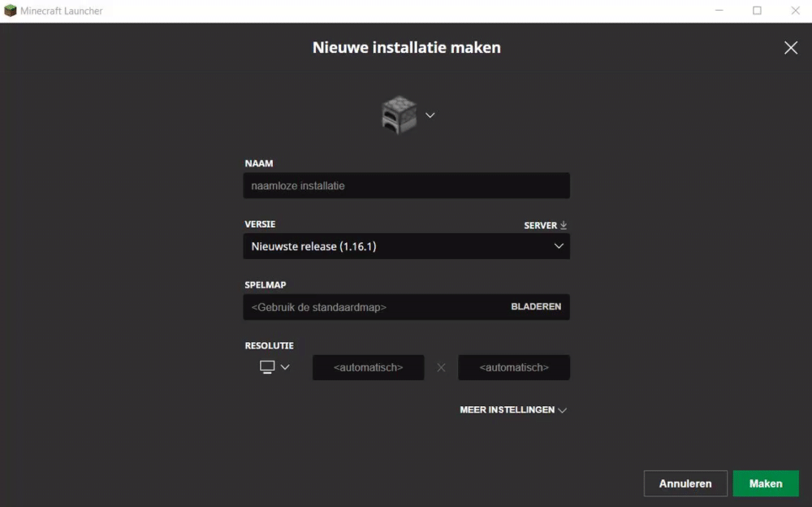Image resolution: width=812 pixels, height=507 pixels.
Task: Click the SPELMAP label text
Action: pyautogui.click(x=266, y=284)
